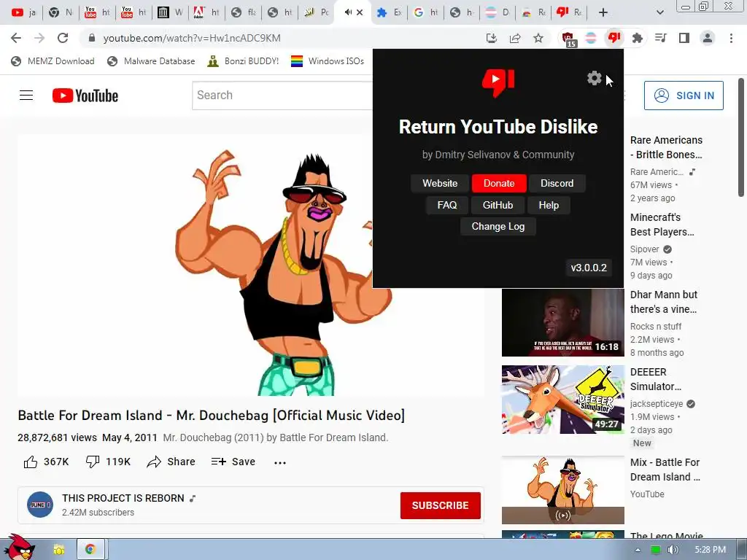Open Return YouTube Dislike settings gear
The width and height of the screenshot is (747, 560).
pyautogui.click(x=594, y=78)
